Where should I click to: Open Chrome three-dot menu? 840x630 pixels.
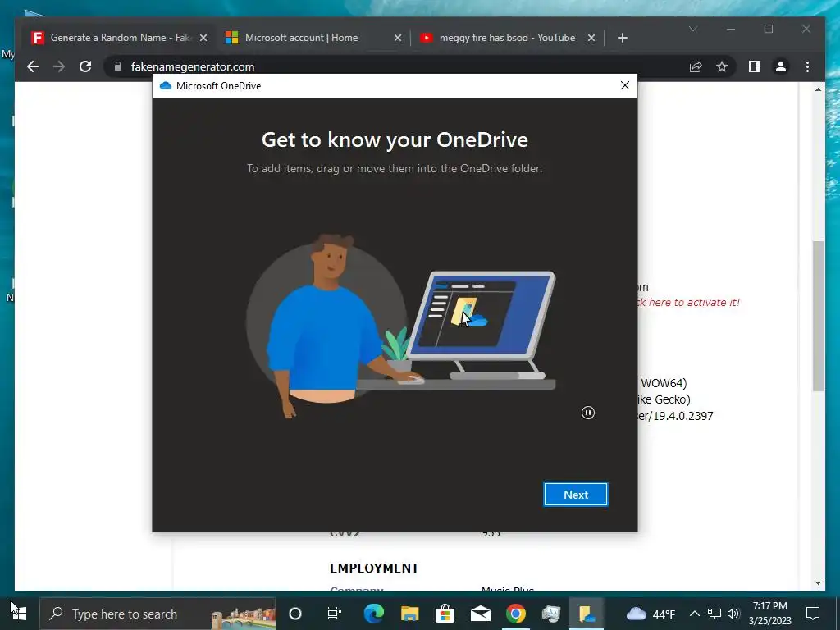[x=807, y=66]
